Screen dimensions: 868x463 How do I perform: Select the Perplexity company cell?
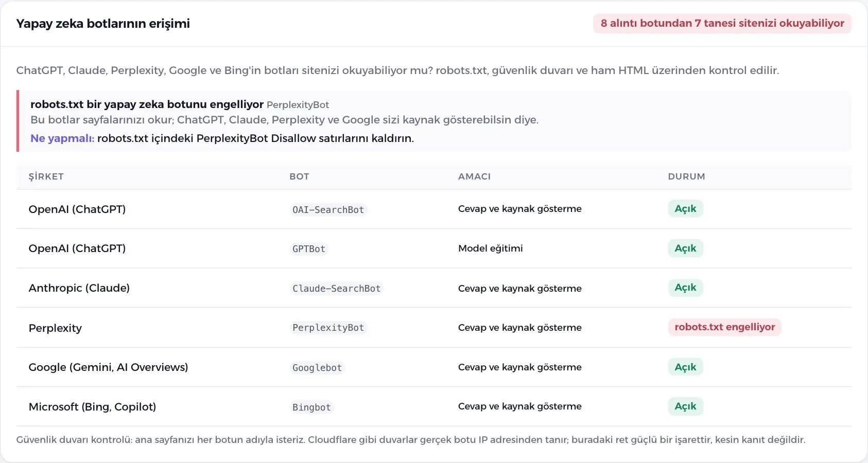[55, 328]
